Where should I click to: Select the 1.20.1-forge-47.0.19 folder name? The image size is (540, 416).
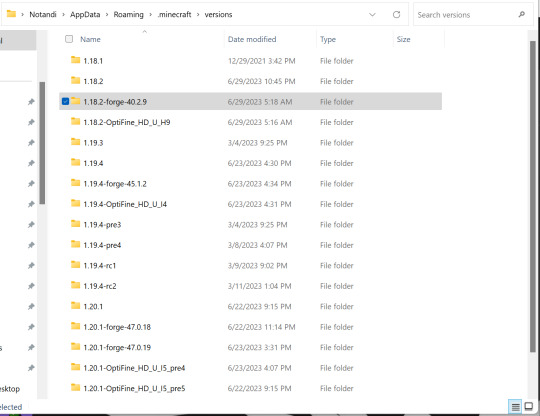[x=117, y=347]
